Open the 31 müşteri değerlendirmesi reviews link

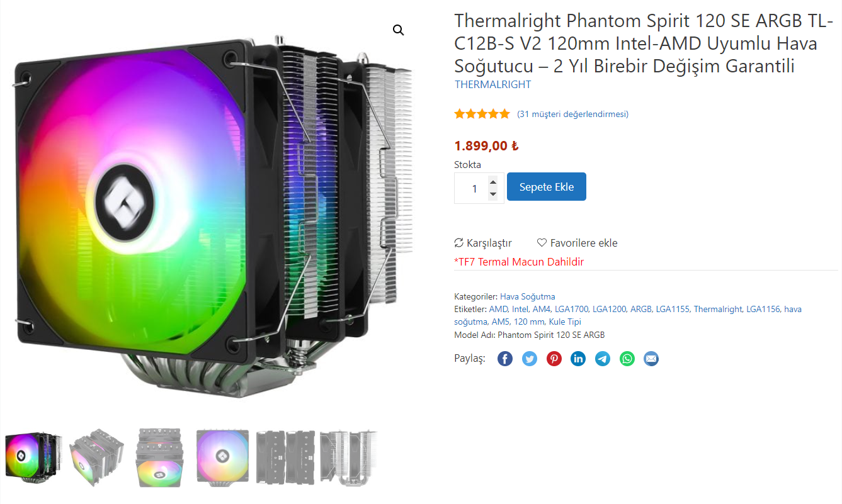coord(572,114)
